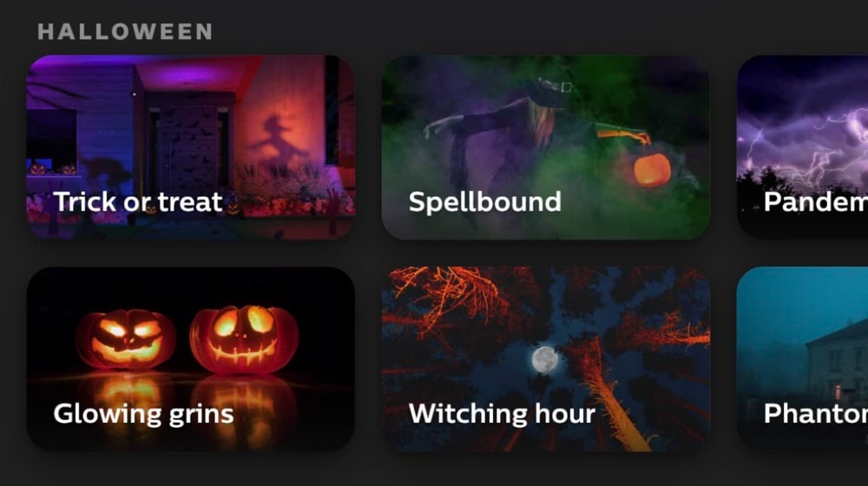The image size is (868, 486).
Task: Click the "Spellbound" title text
Action: 485,202
